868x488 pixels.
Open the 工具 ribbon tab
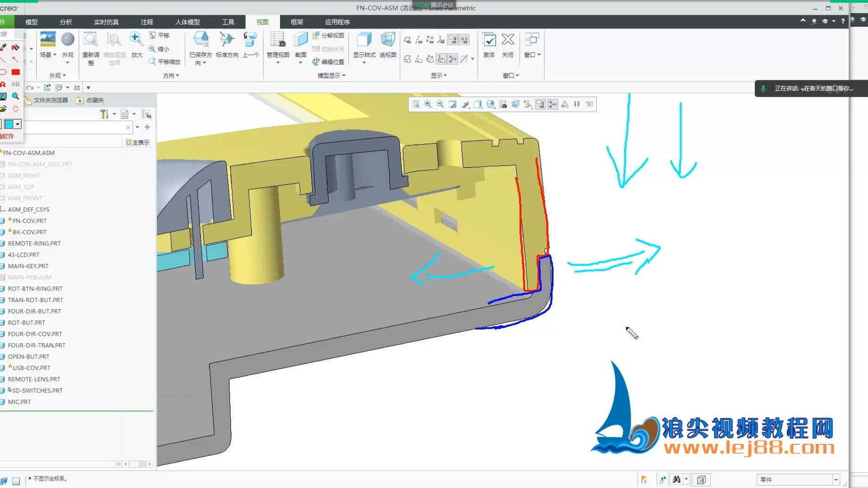coord(228,22)
